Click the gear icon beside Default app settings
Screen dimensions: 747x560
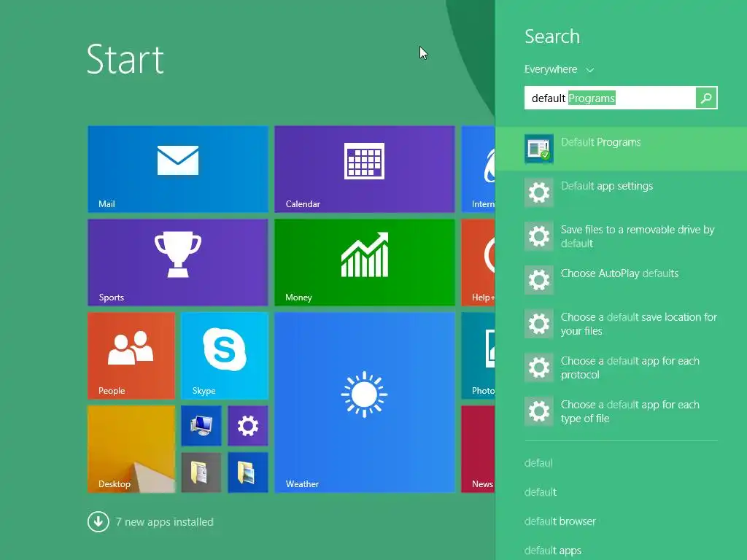(x=539, y=192)
